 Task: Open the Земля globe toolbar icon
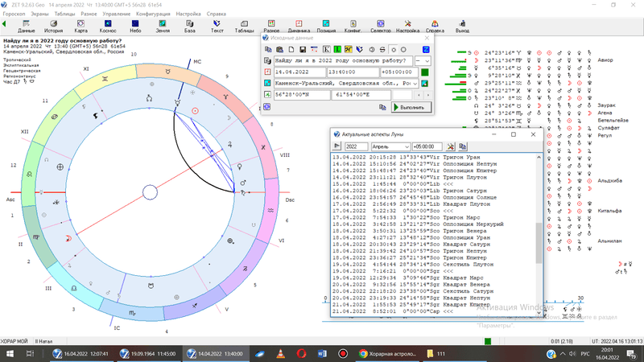pyautogui.click(x=163, y=26)
